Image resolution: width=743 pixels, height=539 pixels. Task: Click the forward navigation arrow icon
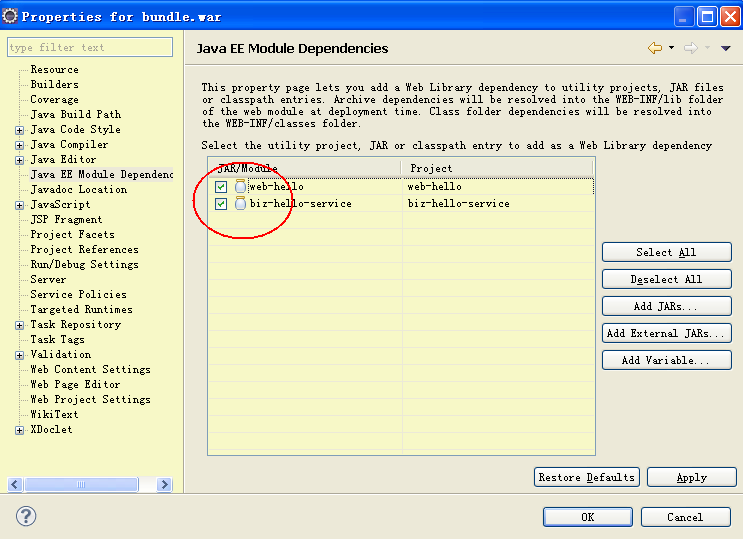point(691,48)
